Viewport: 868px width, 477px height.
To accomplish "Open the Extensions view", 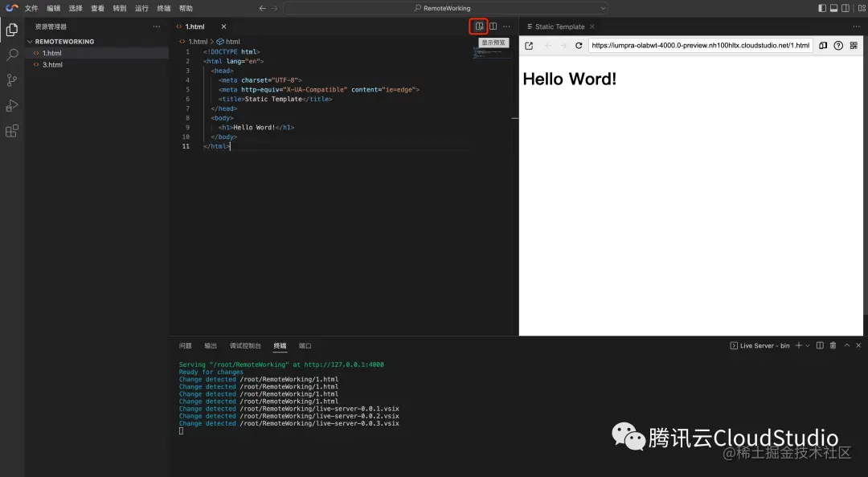I will point(11,131).
